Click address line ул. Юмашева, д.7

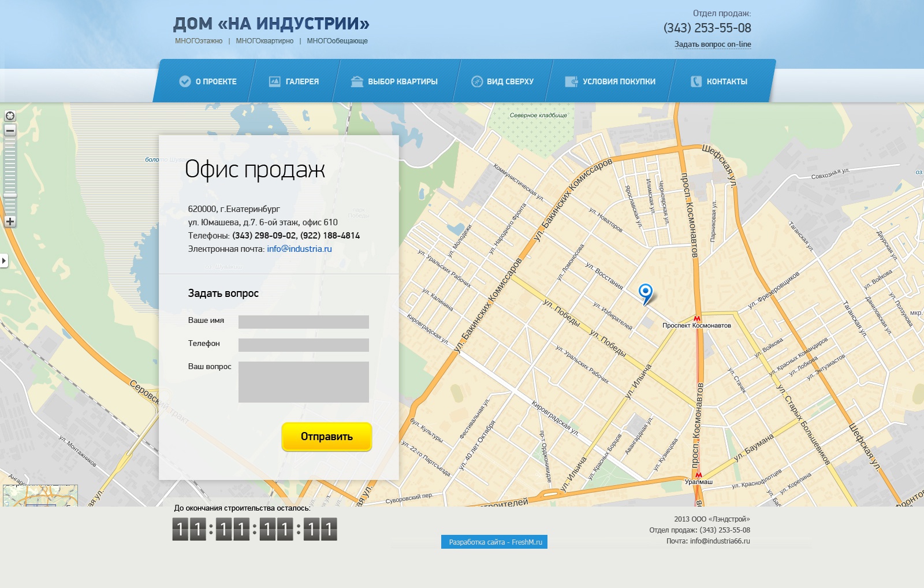[x=263, y=222]
